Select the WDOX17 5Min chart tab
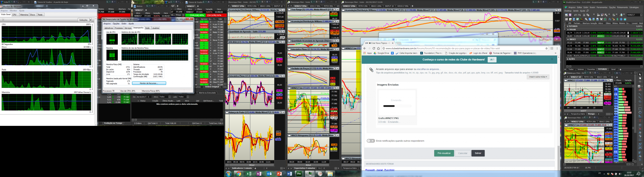644x177 pixels. point(403,6)
